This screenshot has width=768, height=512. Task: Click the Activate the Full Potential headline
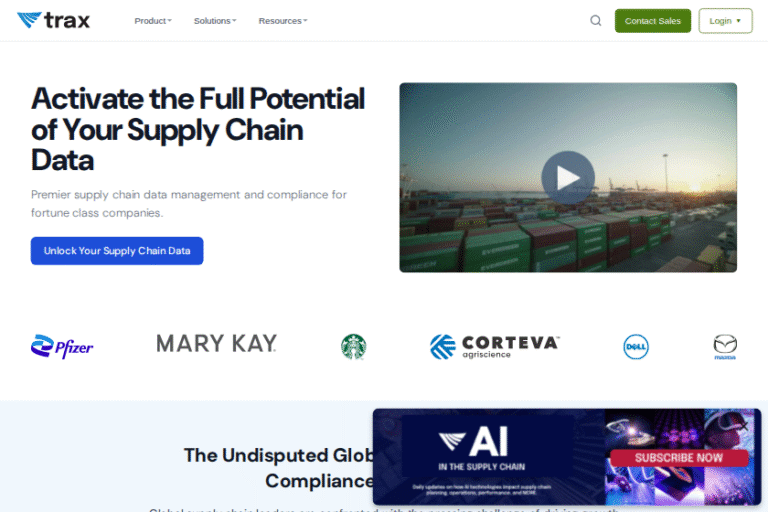[198, 129]
